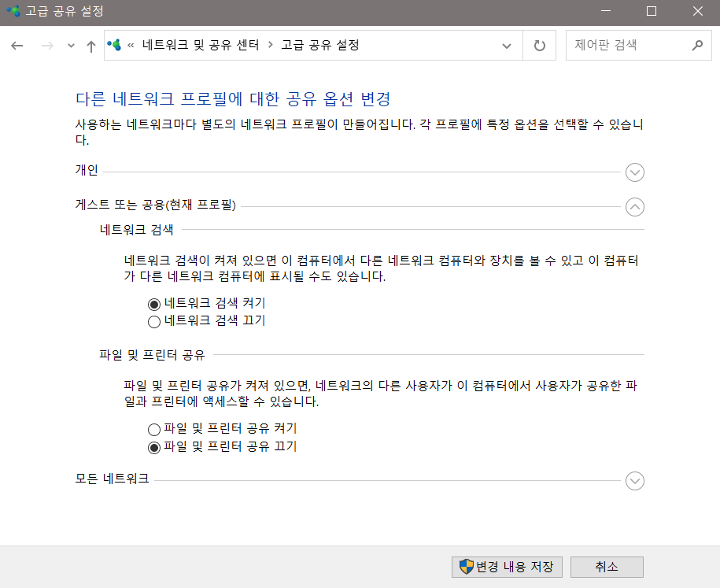Viewport: 720px width, 588px height.
Task: Click the search magnifier in 제어판 검색 box
Action: tap(697, 46)
